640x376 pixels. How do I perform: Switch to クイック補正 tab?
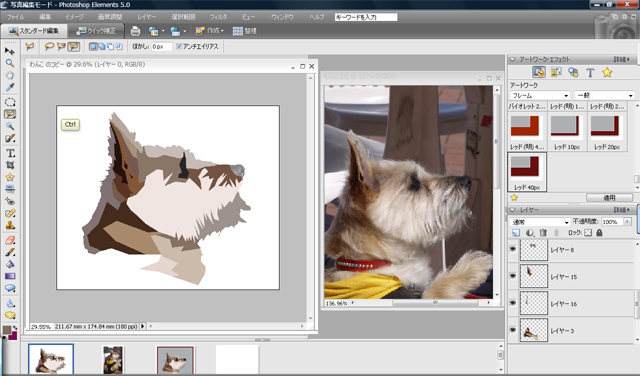tap(96, 31)
